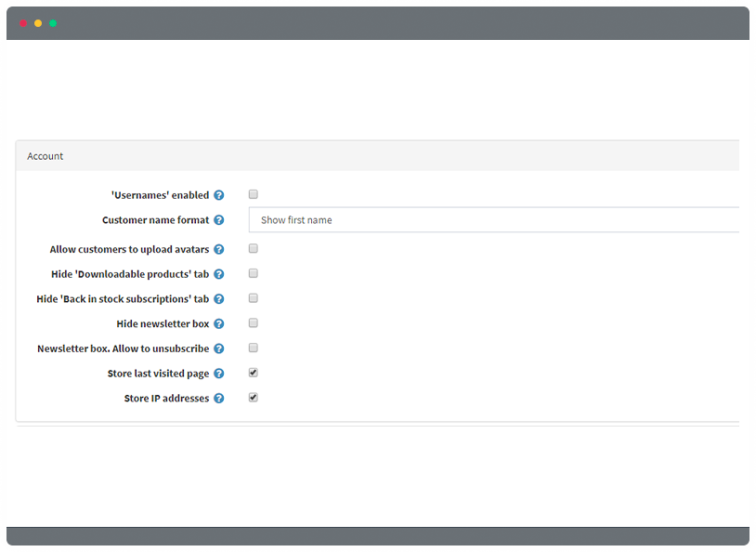Screen dimensions: 756x552
Task: Show help for Customer name format
Action: (219, 220)
